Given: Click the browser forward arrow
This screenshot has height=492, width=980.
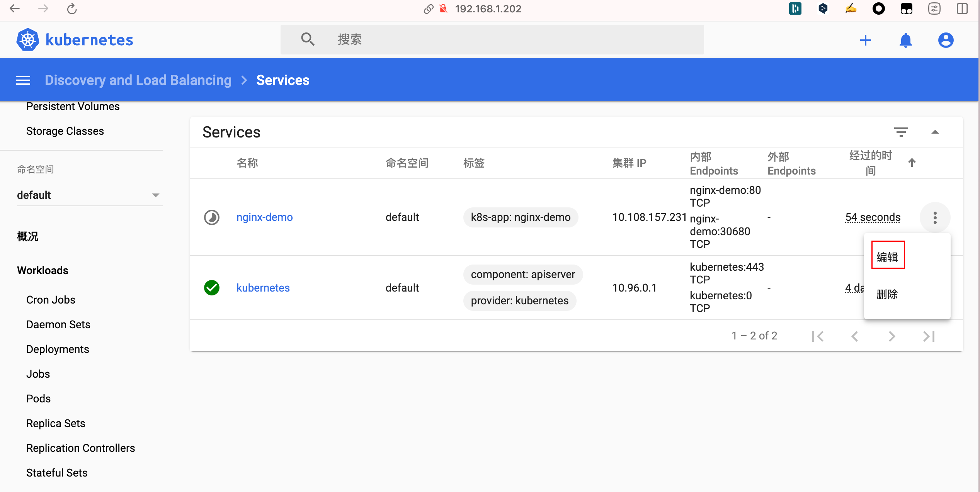Looking at the screenshot, I should tap(43, 8).
